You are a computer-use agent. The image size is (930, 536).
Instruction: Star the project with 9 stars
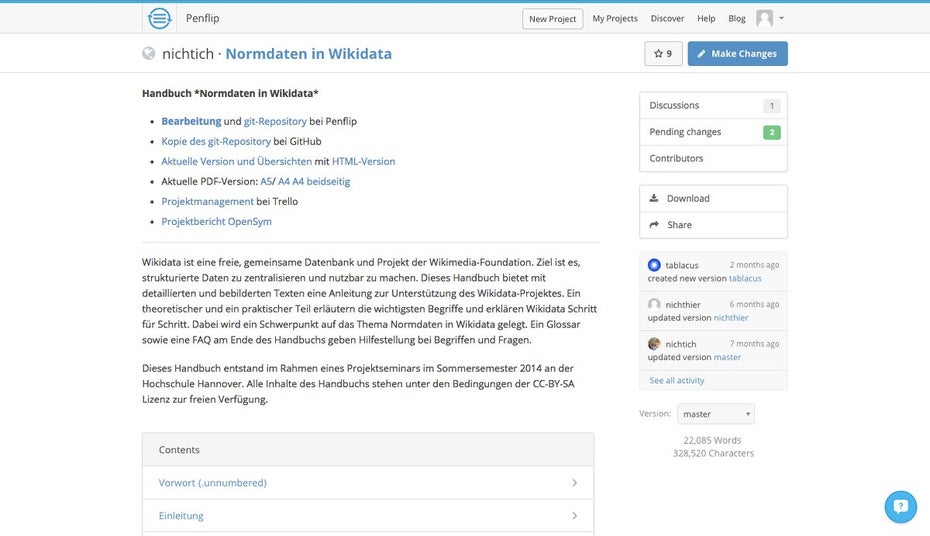(x=663, y=53)
